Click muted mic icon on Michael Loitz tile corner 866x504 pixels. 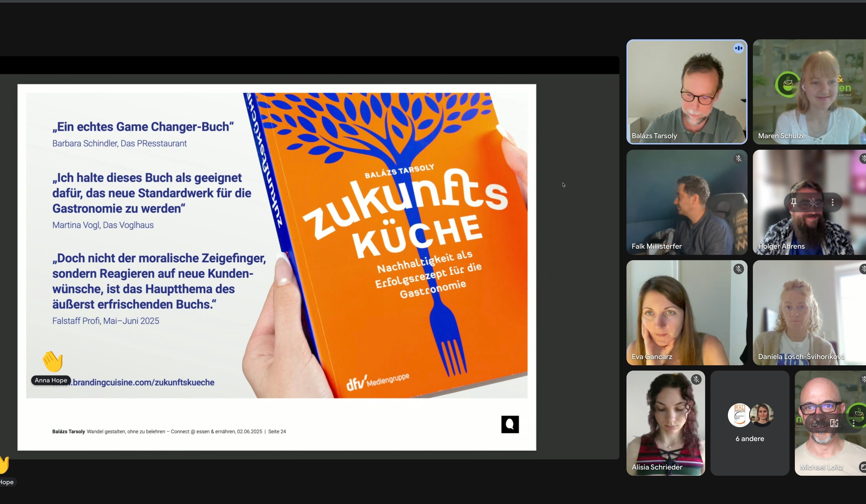click(863, 379)
